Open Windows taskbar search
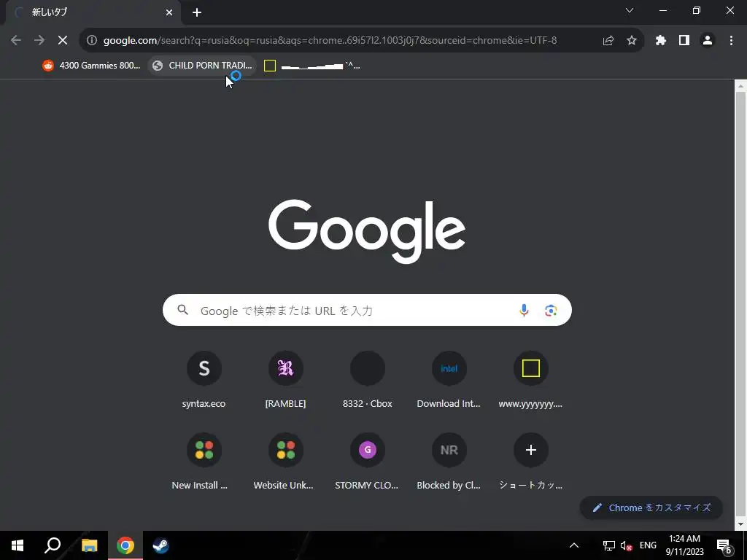The height and width of the screenshot is (560, 747). tap(53, 545)
